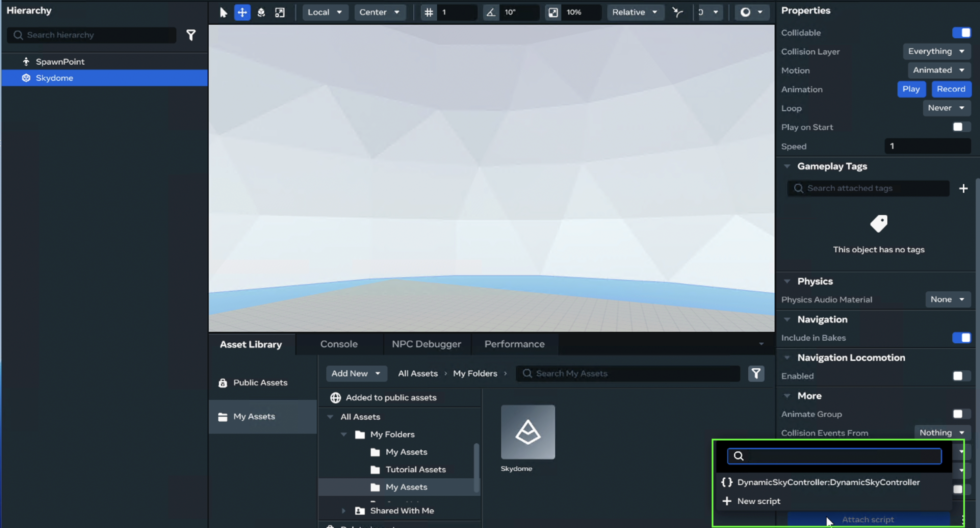Toggle Include in Bakes switch
This screenshot has height=528, width=980.
pos(961,338)
